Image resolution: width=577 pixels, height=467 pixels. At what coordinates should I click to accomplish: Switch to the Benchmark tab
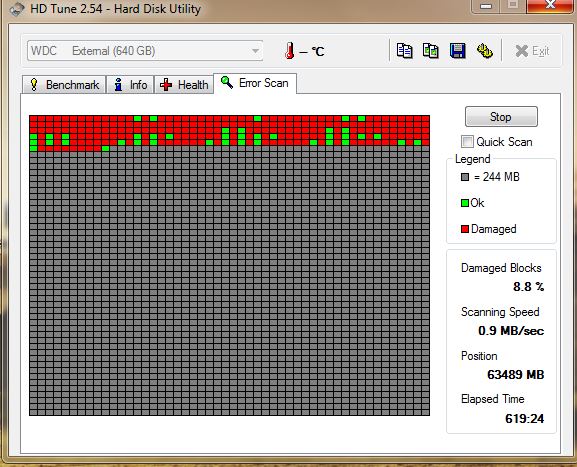(x=64, y=85)
